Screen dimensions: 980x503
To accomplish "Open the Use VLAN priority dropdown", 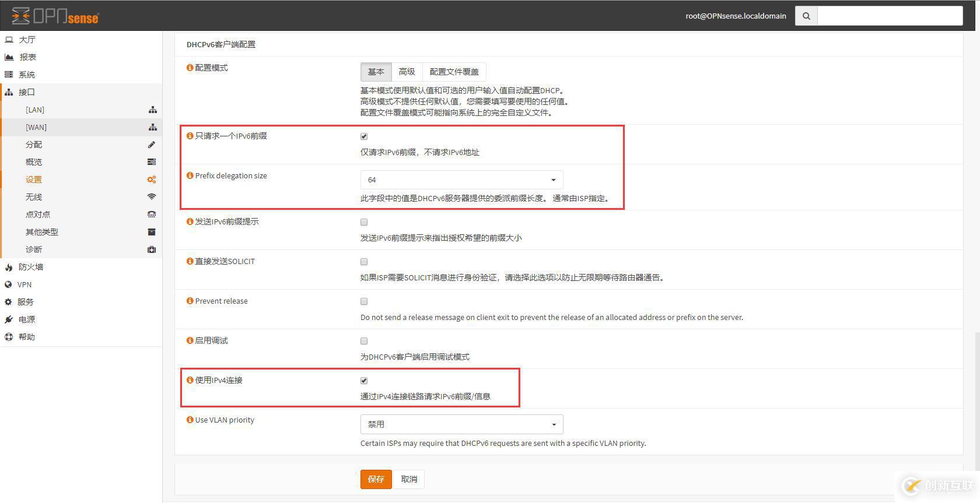I will 462,424.
